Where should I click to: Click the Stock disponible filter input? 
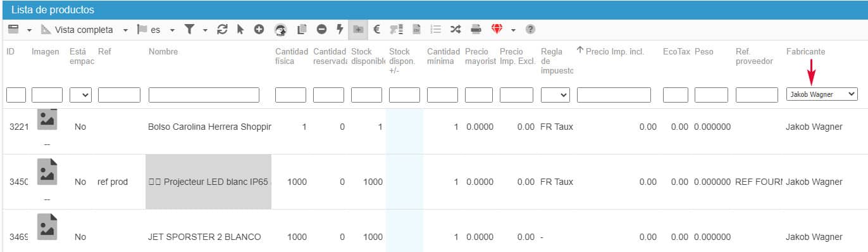(x=366, y=95)
